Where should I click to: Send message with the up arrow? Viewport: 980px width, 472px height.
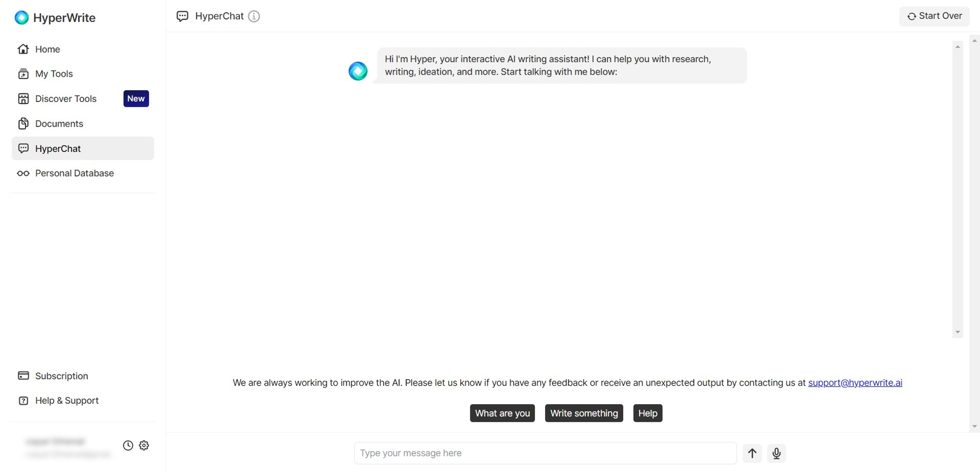752,453
